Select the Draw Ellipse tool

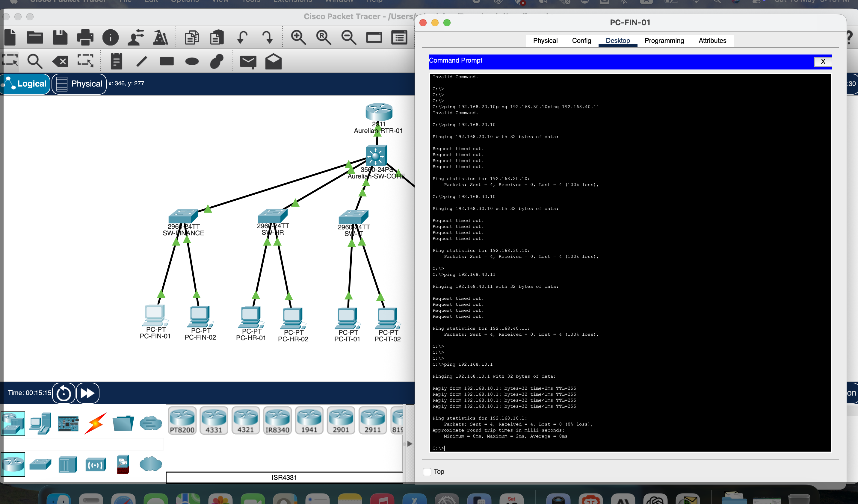pyautogui.click(x=192, y=61)
